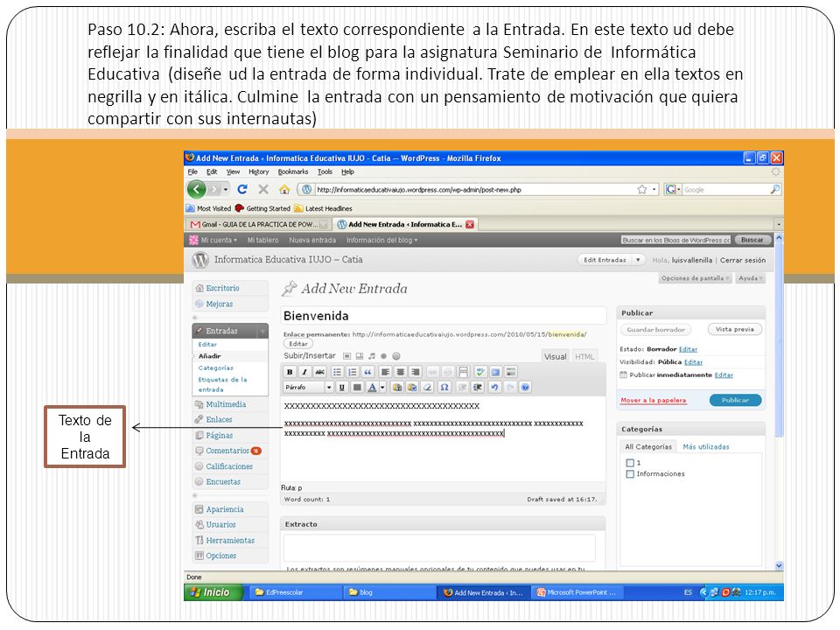Click the Guardar borrador button
Screen dimensions: 840x630
point(655,330)
